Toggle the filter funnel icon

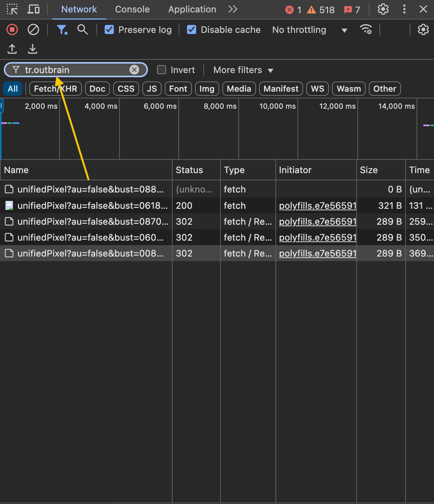coord(62,30)
